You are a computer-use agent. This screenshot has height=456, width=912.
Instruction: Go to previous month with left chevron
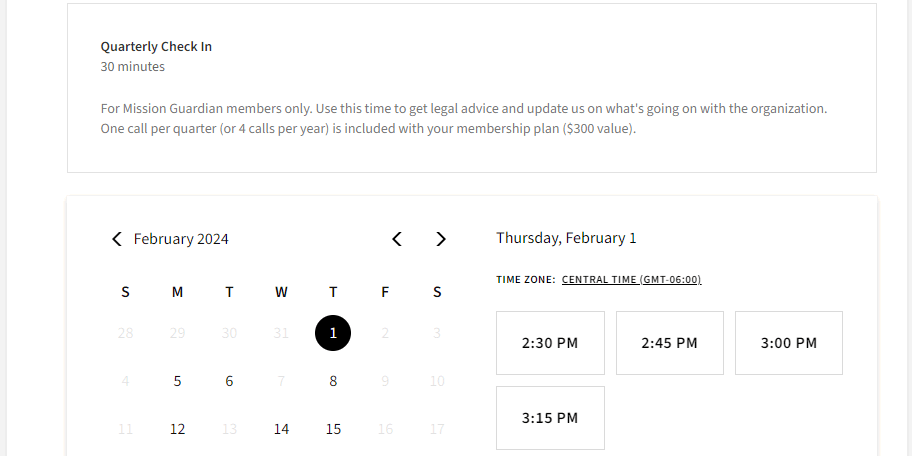[397, 239]
